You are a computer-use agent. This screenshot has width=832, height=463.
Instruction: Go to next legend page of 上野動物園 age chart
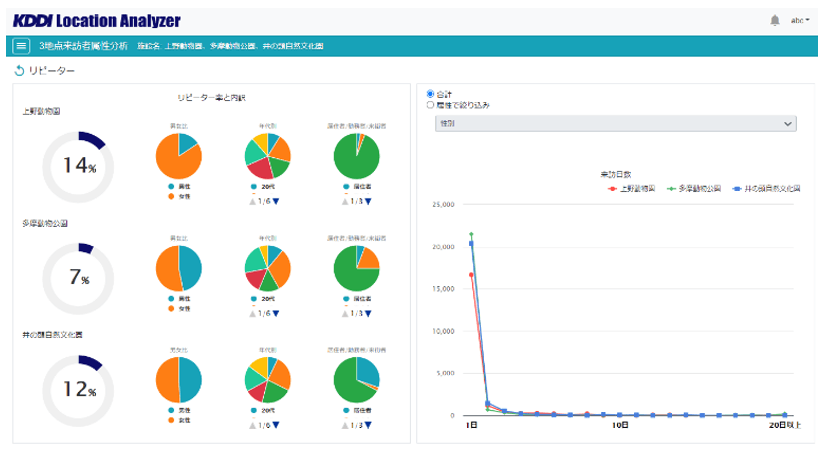pos(275,201)
